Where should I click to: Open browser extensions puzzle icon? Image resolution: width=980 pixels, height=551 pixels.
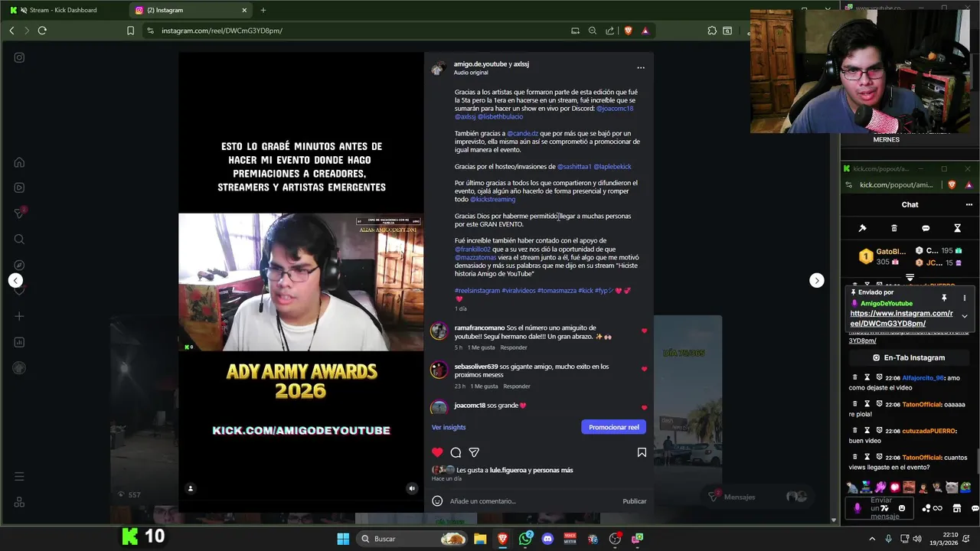tap(712, 31)
